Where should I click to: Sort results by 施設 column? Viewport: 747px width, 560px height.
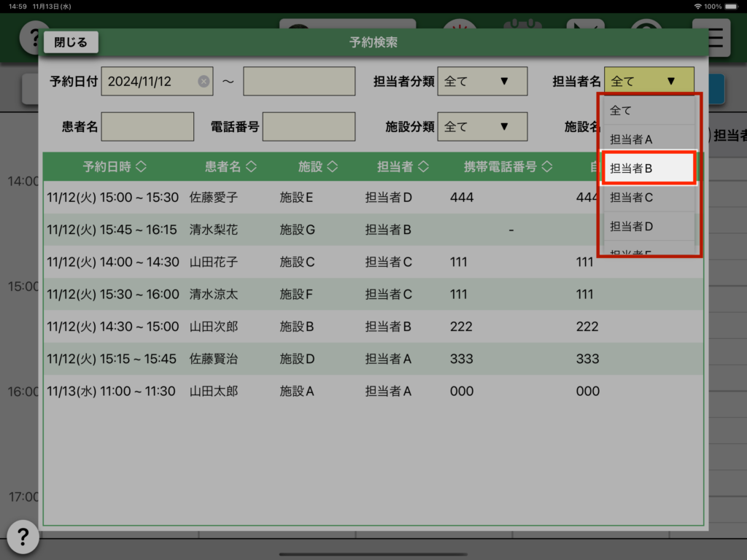(x=318, y=167)
